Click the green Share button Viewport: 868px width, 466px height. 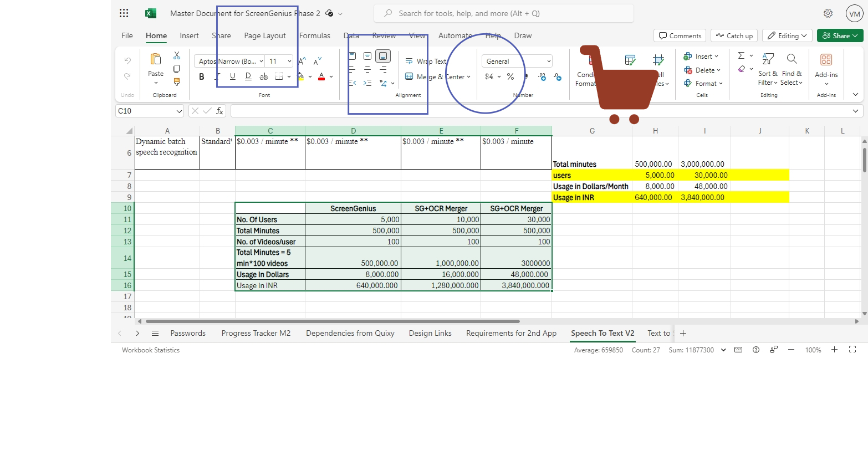[840, 35]
